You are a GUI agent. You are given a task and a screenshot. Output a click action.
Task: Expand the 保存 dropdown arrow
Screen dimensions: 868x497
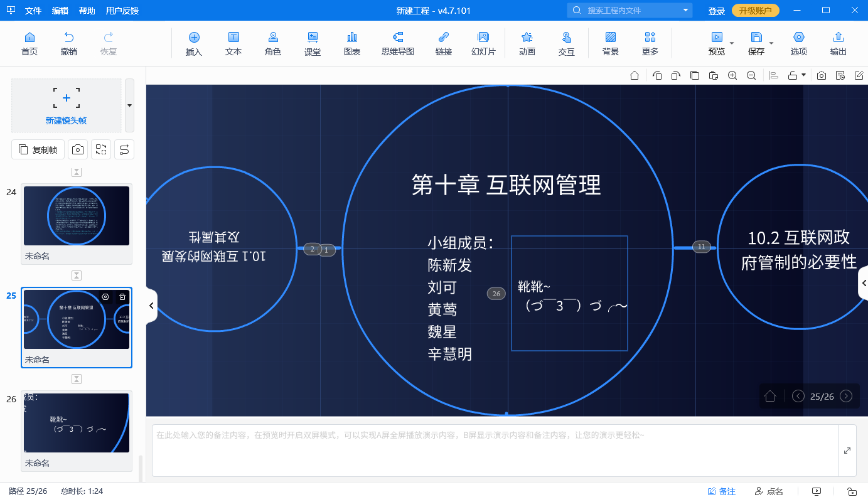click(771, 43)
